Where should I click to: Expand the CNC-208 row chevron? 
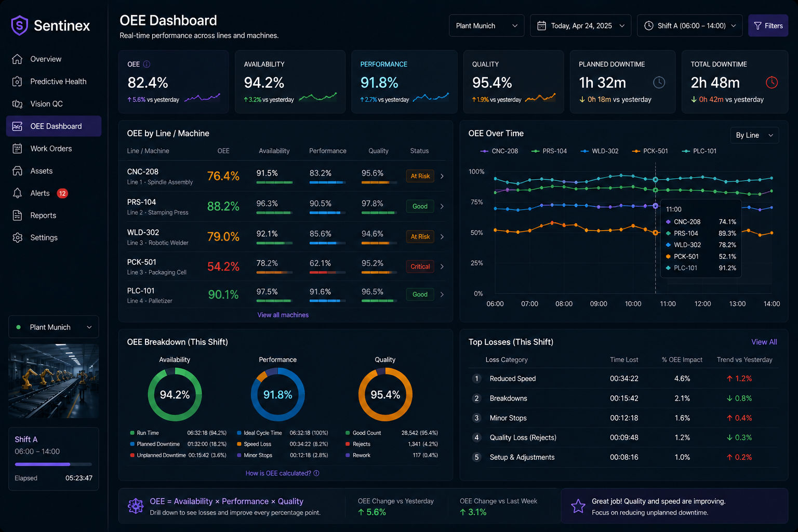(442, 176)
